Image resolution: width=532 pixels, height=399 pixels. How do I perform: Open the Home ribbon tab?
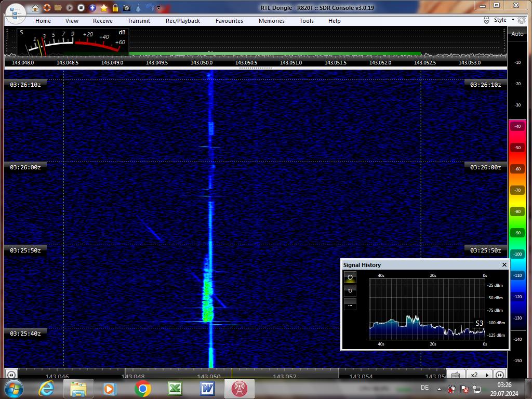pyautogui.click(x=43, y=21)
